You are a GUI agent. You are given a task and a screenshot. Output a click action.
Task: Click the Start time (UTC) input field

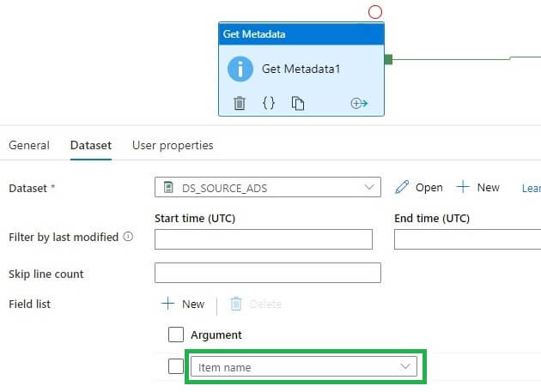264,238
